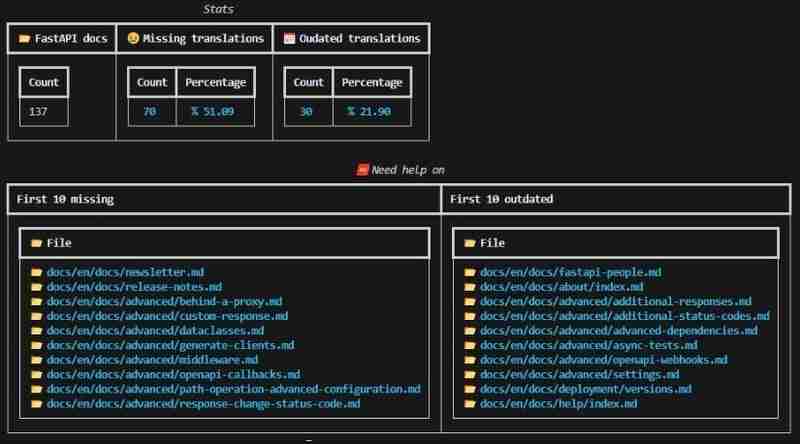Select path docs/en/docs/advanced/behind-a-proxy.md
This screenshot has height=444, width=800.
click(164, 302)
